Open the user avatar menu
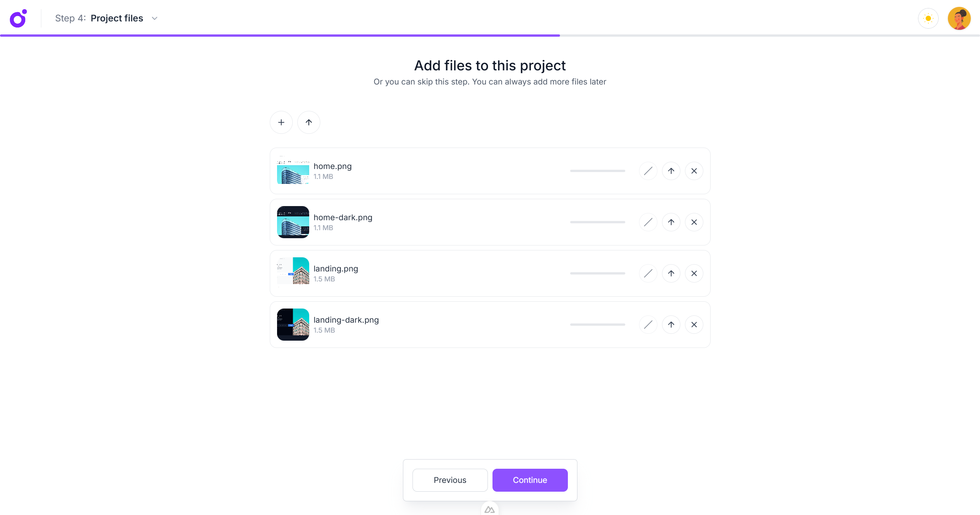Viewport: 980px width, 515px height. tap(959, 18)
